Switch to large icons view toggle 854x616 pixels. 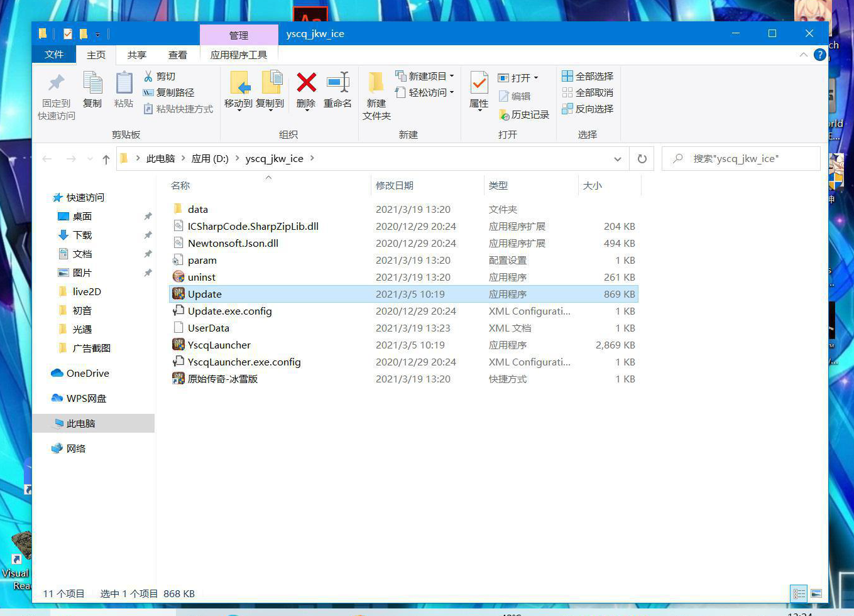(x=816, y=593)
